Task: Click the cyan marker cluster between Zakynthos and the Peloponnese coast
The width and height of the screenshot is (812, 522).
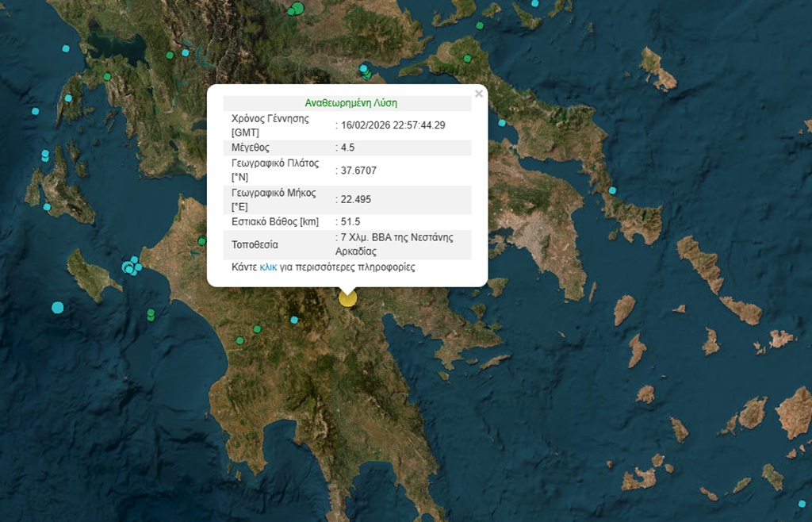Action: coord(131,267)
